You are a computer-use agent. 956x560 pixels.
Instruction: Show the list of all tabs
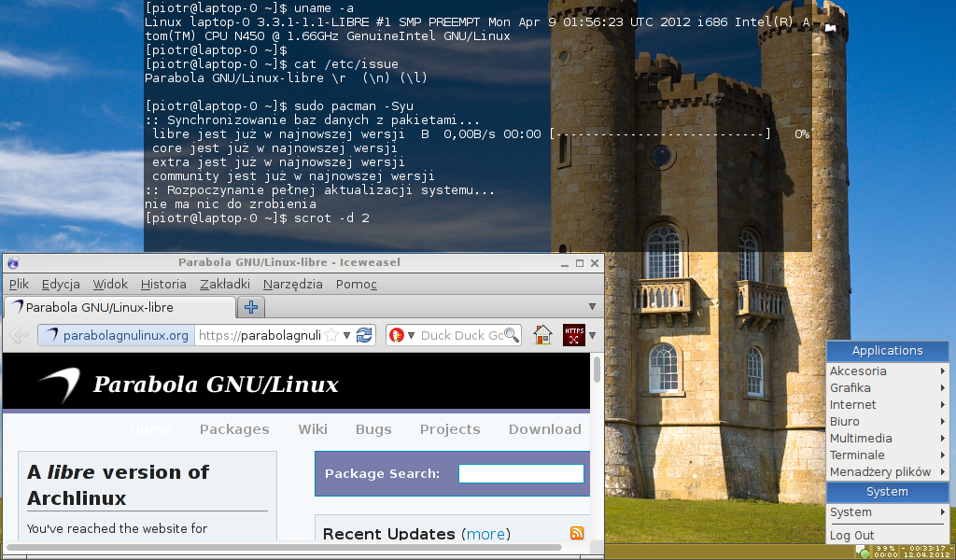(x=592, y=306)
